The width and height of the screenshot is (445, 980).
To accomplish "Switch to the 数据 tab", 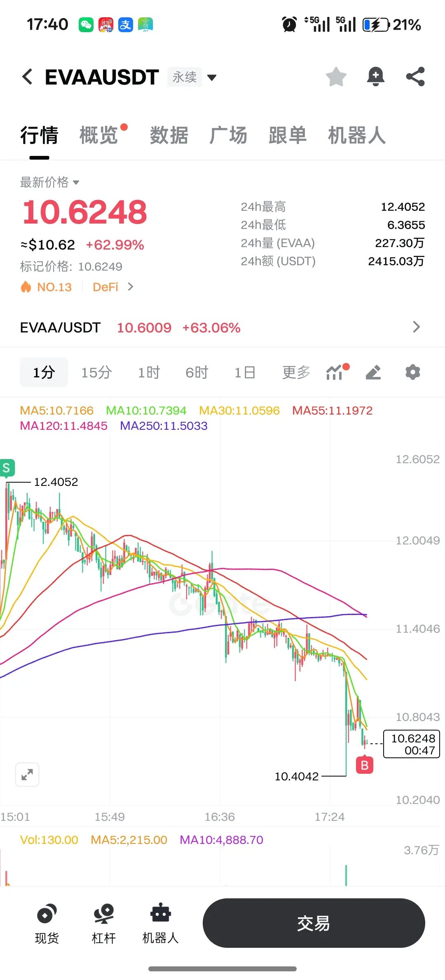I will [x=169, y=135].
